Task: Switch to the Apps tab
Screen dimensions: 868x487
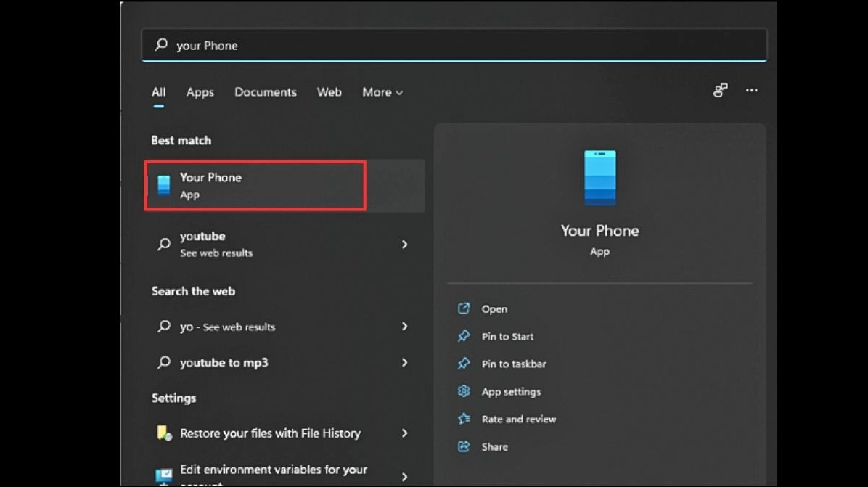Action: (200, 92)
